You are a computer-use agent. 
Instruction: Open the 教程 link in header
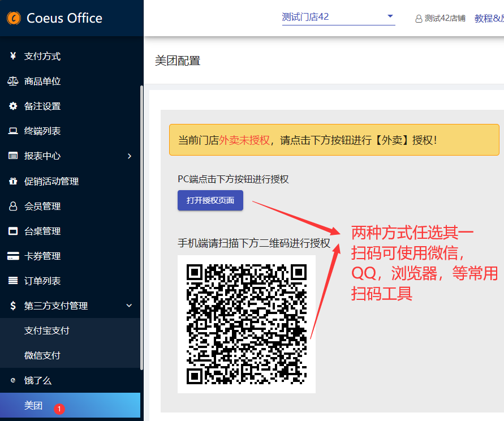click(x=488, y=18)
